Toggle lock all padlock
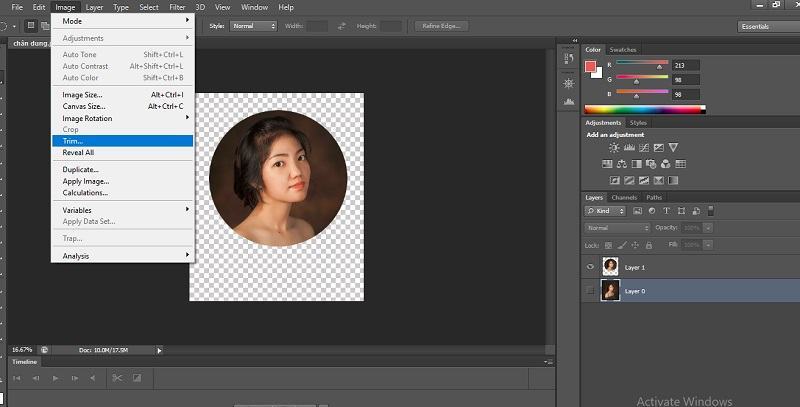This screenshot has width=800, height=407. pyautogui.click(x=648, y=245)
